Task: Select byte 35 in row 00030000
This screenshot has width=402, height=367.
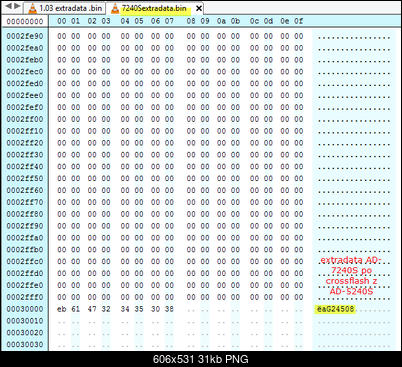Action: [x=139, y=309]
